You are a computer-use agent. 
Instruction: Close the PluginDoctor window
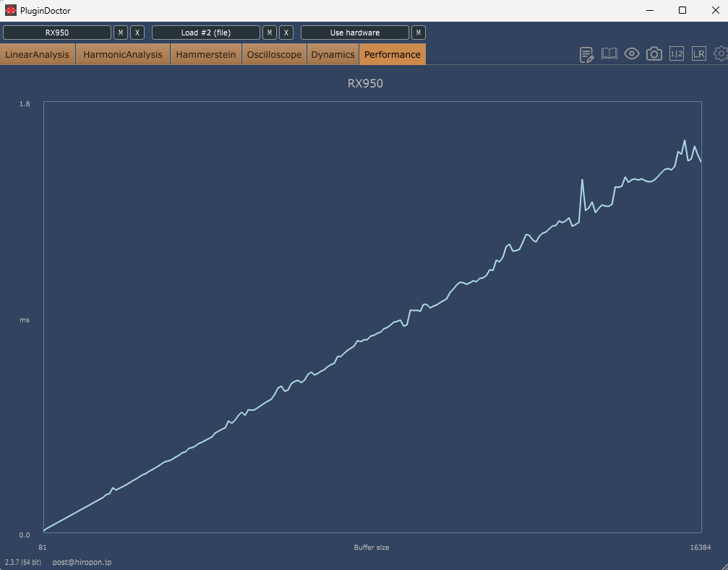[x=716, y=10]
